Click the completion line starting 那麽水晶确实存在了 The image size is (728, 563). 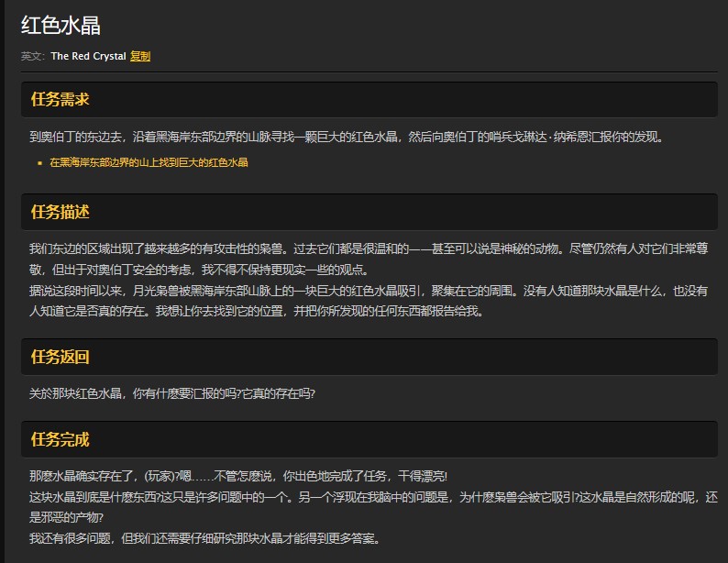pyautogui.click(x=237, y=476)
